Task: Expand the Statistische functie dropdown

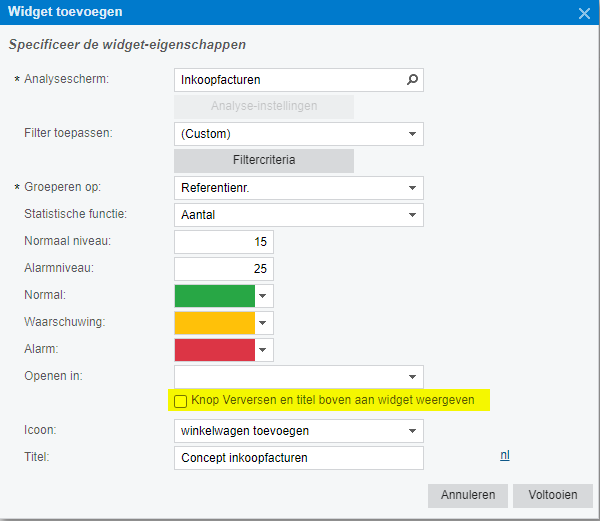Action: pos(411,215)
